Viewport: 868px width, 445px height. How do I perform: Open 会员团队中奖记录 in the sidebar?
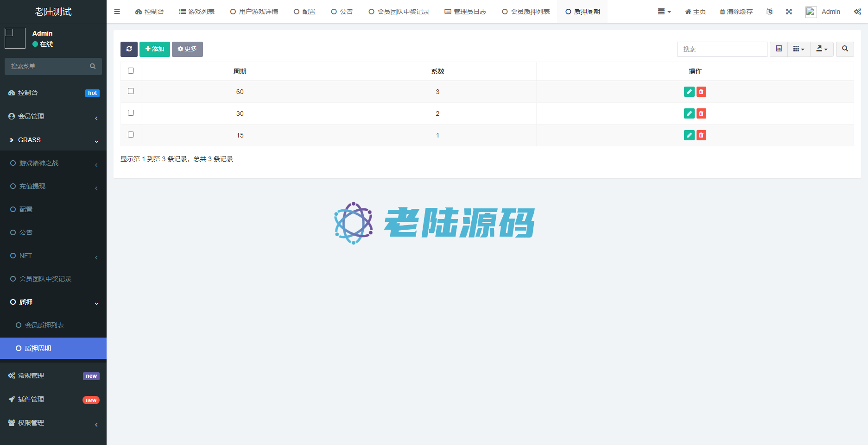pyautogui.click(x=45, y=279)
